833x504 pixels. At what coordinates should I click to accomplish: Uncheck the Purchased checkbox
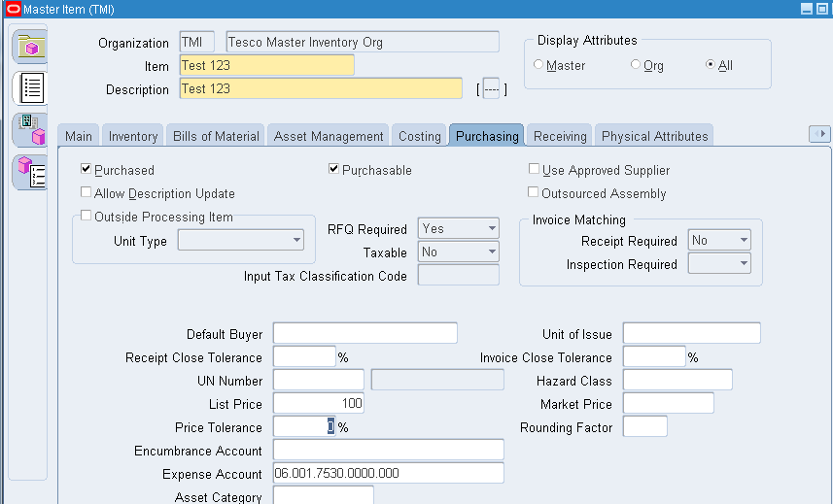pyautogui.click(x=86, y=169)
